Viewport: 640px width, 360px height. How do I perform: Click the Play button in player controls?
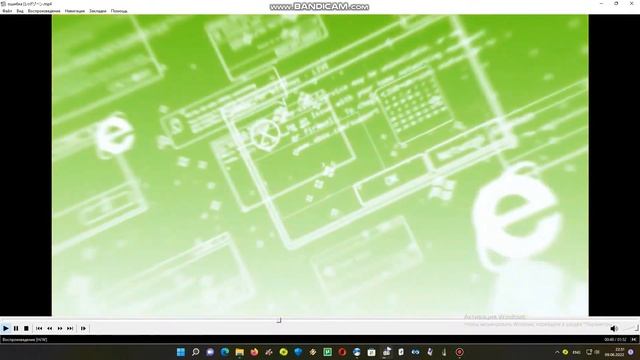click(x=6, y=328)
